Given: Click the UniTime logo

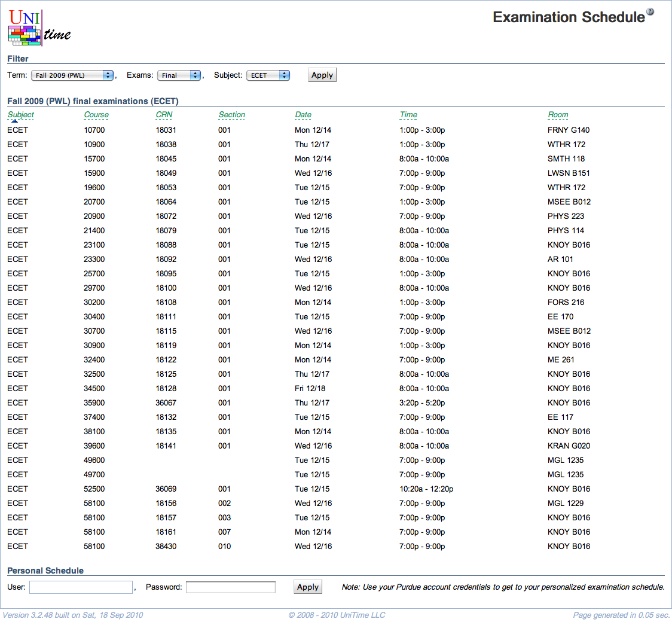Looking at the screenshot, I should [39, 28].
